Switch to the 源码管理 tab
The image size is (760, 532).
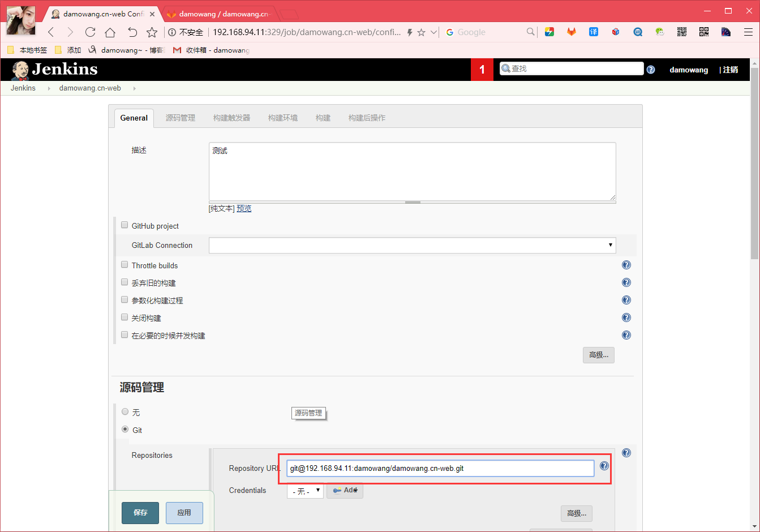(x=181, y=118)
